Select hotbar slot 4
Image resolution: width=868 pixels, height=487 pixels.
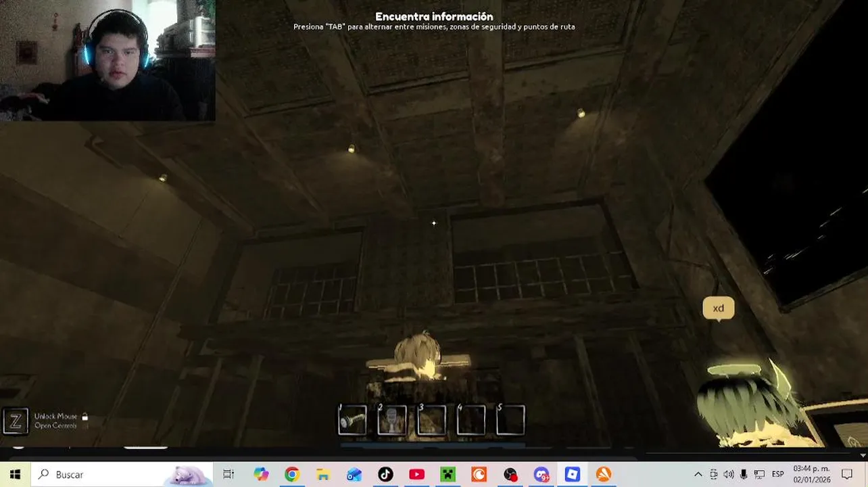pyautogui.click(x=471, y=420)
